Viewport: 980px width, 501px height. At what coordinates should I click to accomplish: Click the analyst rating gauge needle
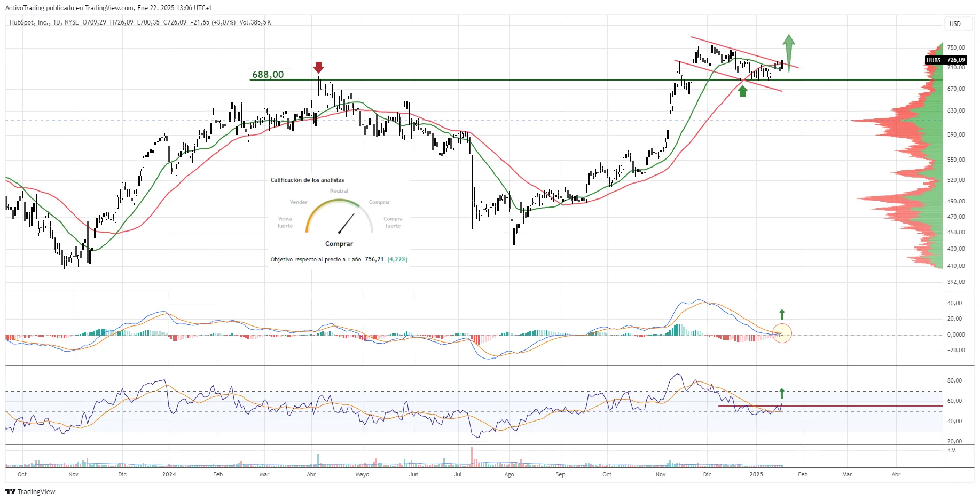point(347,223)
